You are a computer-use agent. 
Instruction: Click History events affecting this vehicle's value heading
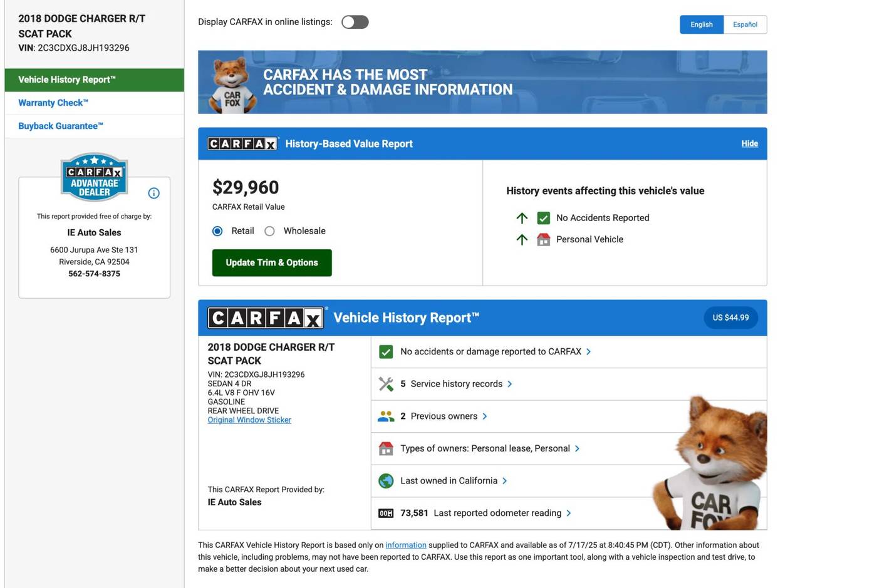[x=605, y=191]
